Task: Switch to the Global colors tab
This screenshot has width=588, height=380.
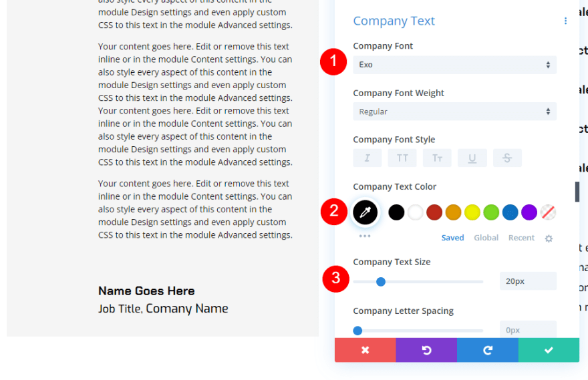Action: pos(486,238)
